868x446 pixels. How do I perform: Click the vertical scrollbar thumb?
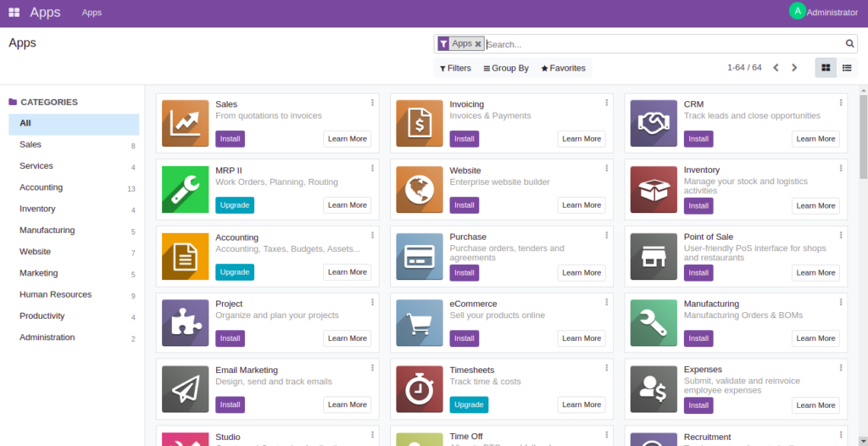point(863,137)
